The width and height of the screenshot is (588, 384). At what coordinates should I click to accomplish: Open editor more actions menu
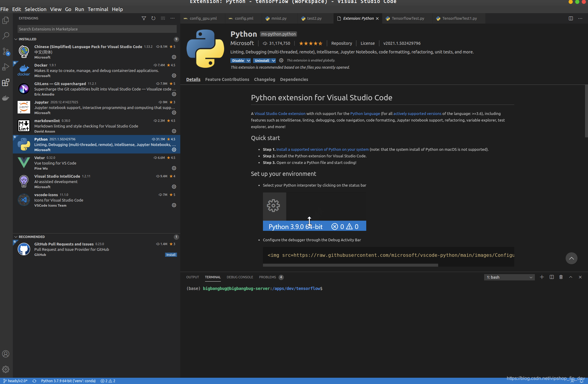click(x=580, y=18)
